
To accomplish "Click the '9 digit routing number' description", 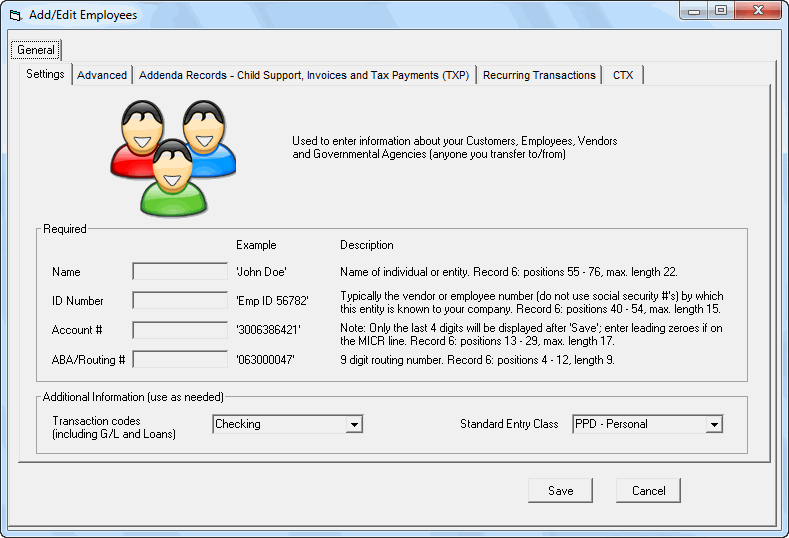I will coord(477,360).
